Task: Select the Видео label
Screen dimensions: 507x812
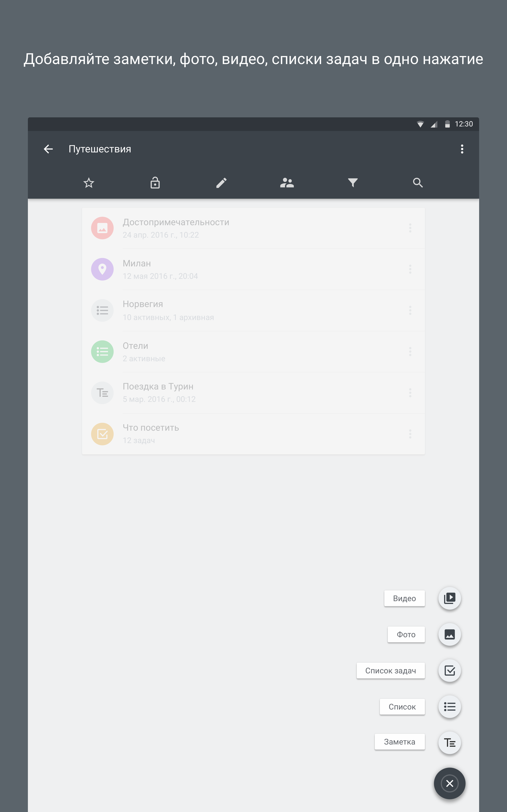Action: pos(404,598)
